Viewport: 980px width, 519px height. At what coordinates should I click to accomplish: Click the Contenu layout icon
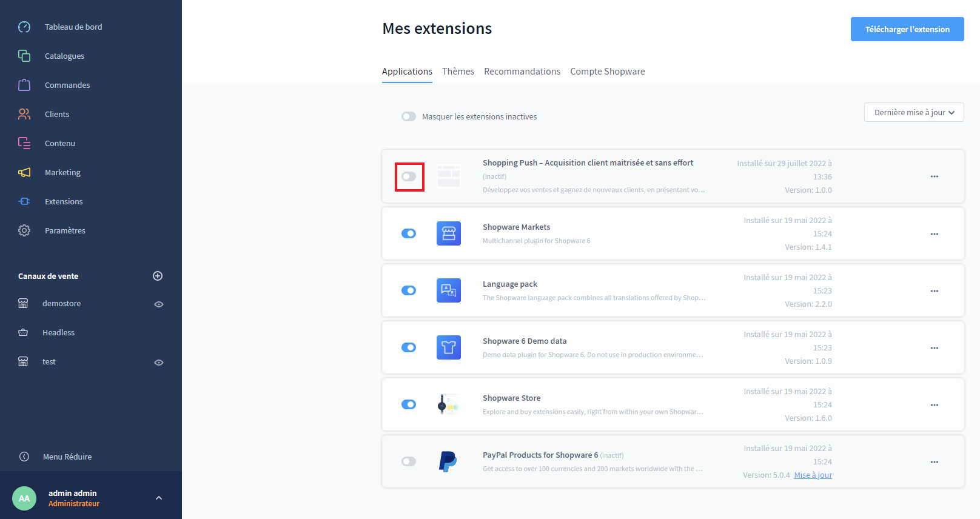point(24,143)
